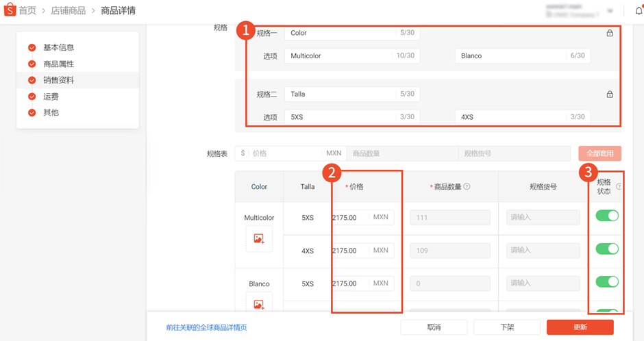
Task: Click help icon next to 商品数量
Action: coord(467,186)
